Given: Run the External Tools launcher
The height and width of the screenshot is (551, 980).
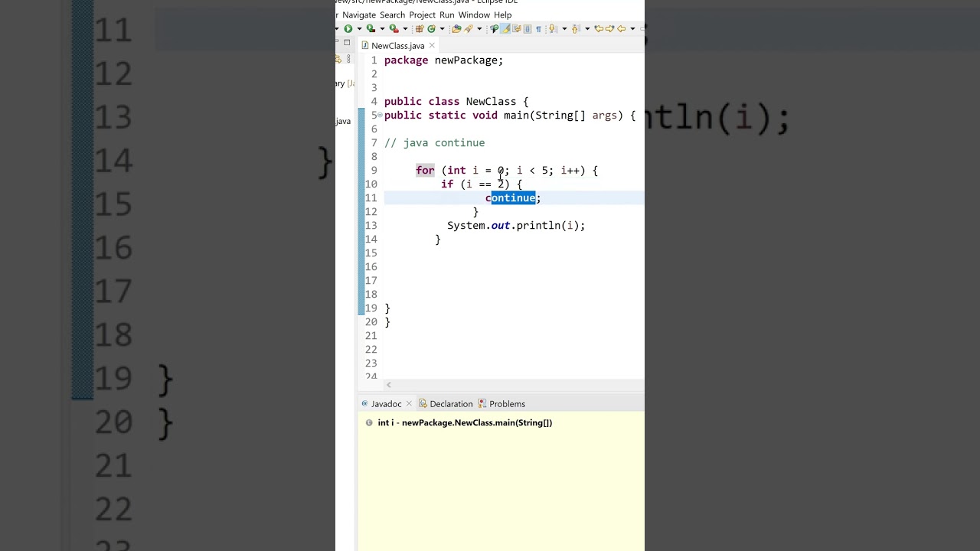Looking at the screenshot, I should (394, 29).
